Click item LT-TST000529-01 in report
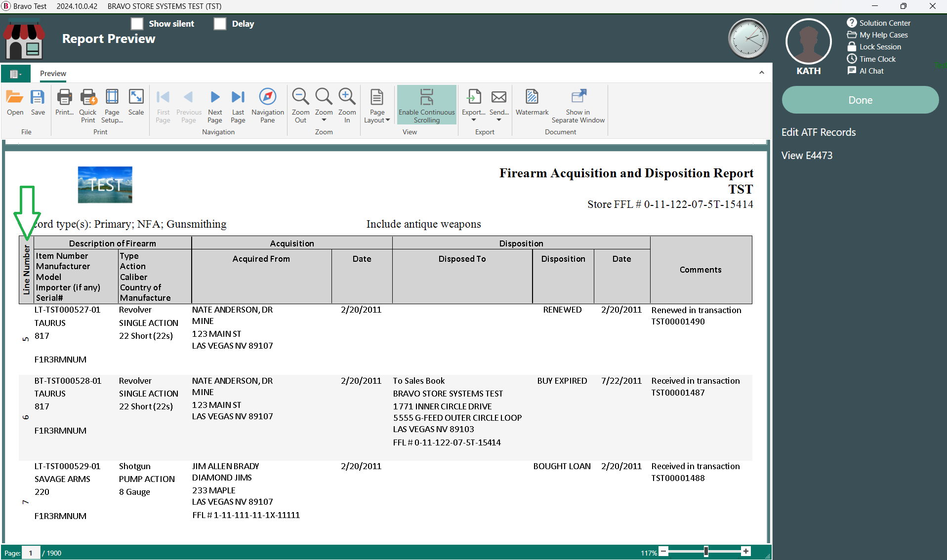947x560 pixels. [x=67, y=466]
